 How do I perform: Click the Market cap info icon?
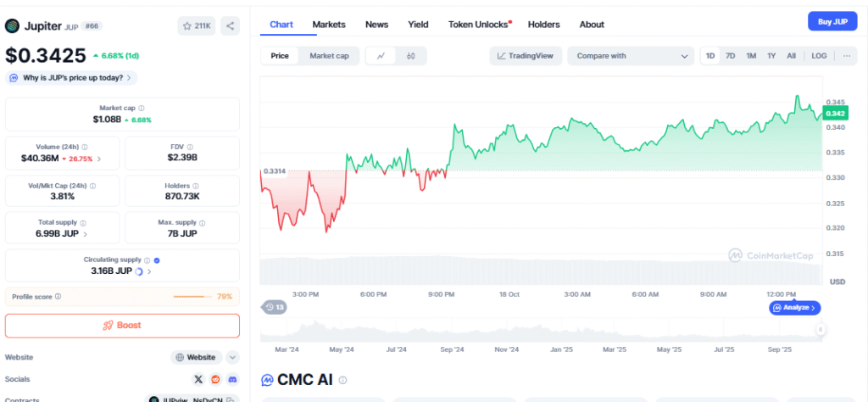141,109
